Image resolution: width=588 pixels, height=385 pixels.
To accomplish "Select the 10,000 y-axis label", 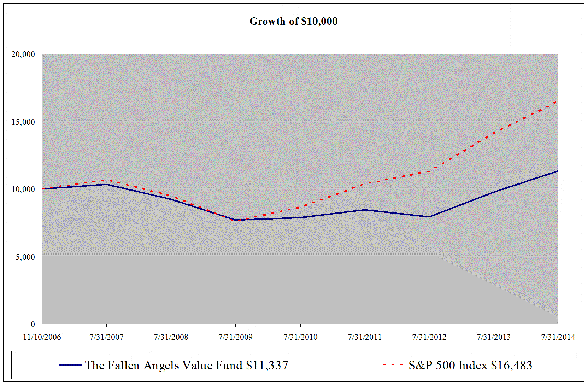I will [x=23, y=189].
